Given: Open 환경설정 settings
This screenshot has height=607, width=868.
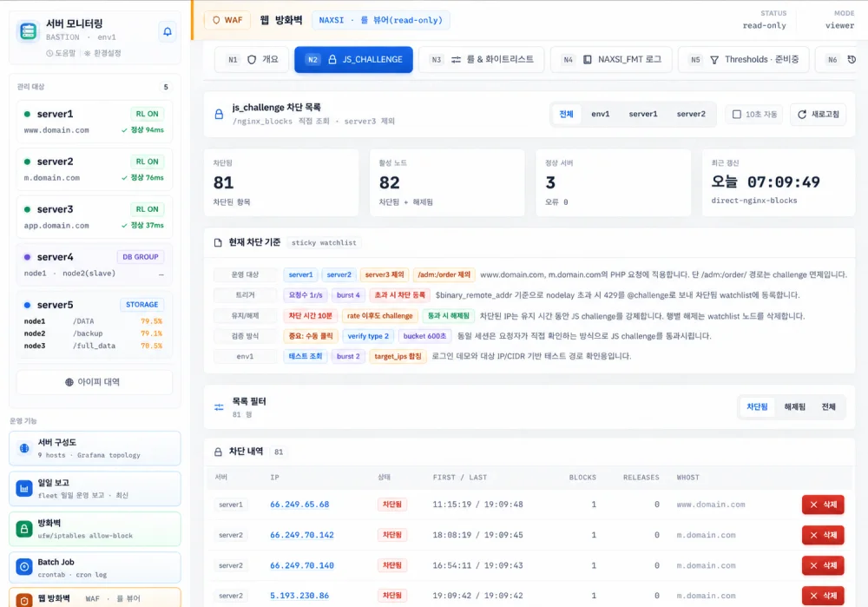Looking at the screenshot, I should click(x=103, y=53).
